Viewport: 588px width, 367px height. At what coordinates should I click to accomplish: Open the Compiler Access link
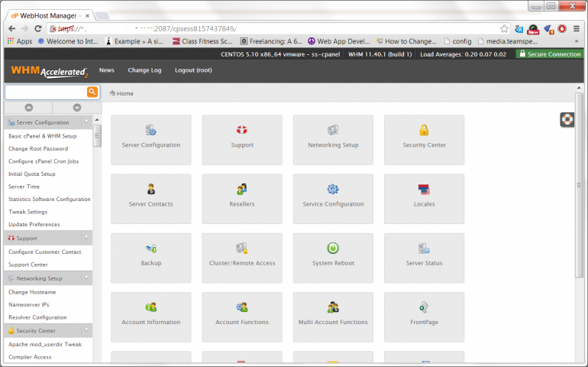tap(30, 357)
